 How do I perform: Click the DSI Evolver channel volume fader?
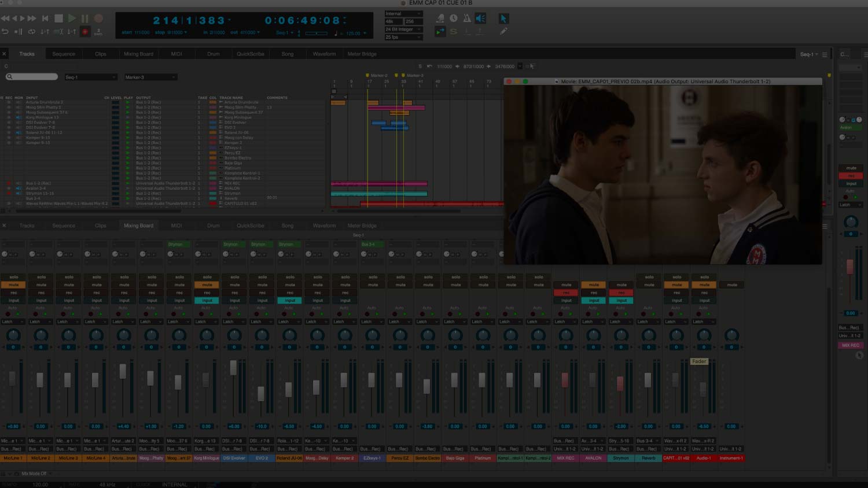233,367
